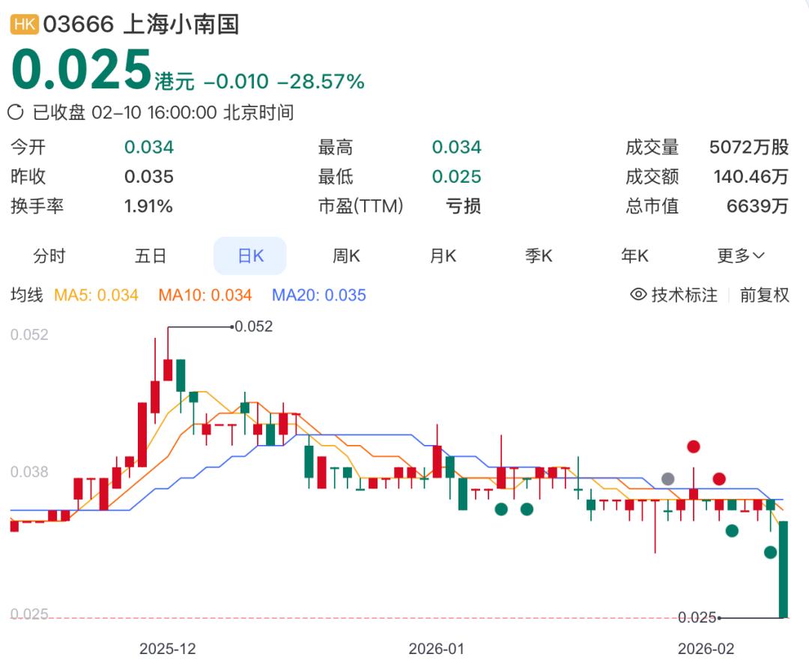This screenshot has width=809, height=672.
Task: Toggle the MA20 moving average legend
Action: pyautogui.click(x=321, y=295)
